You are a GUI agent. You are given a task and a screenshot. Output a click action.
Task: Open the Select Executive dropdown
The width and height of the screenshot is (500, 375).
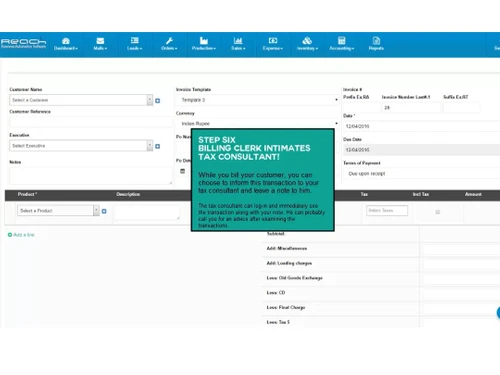click(x=81, y=146)
